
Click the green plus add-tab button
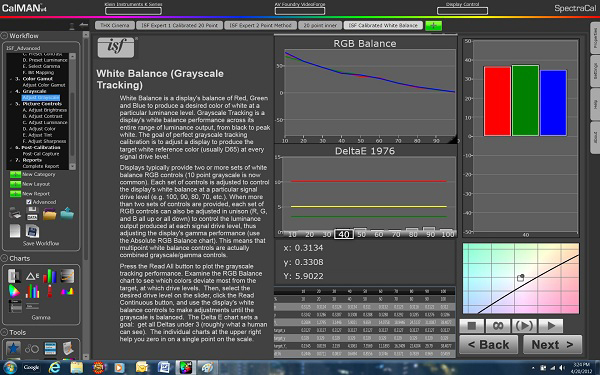[433, 26]
